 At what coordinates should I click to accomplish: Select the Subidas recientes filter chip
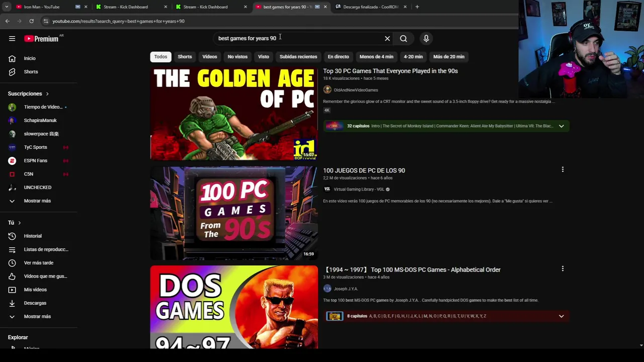298,57
